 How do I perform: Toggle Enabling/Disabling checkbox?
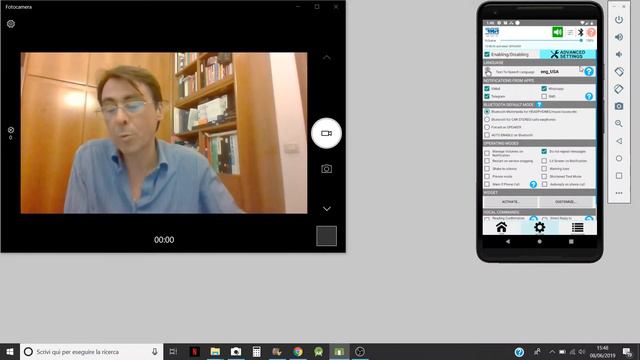coord(487,54)
